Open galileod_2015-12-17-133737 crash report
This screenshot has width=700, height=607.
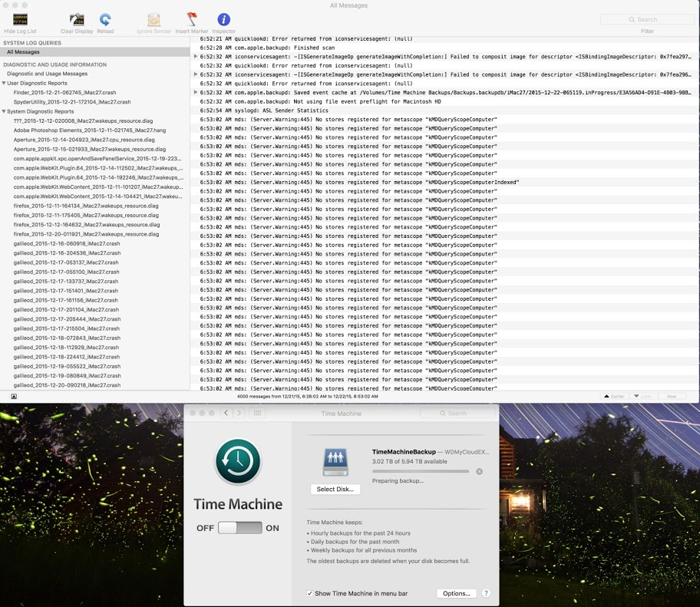click(x=66, y=281)
